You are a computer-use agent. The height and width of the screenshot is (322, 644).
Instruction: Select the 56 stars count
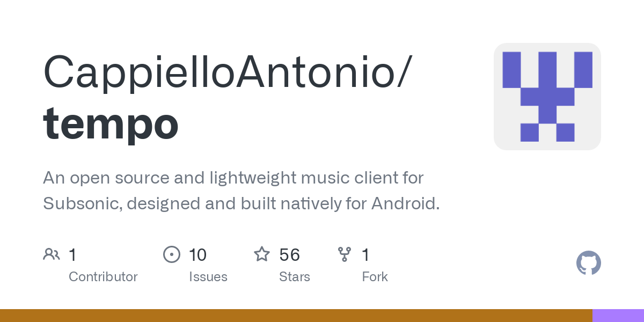point(289,254)
